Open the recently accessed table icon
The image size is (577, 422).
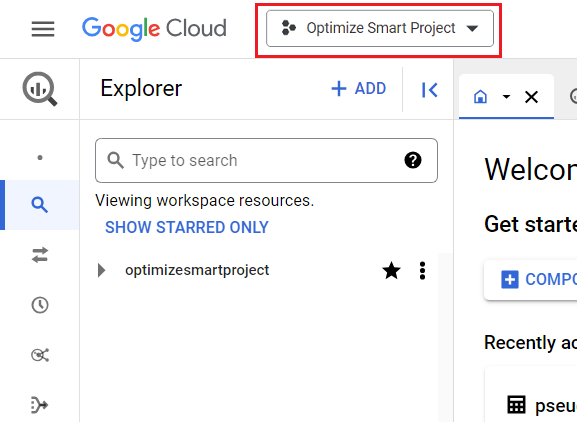pyautogui.click(x=516, y=405)
